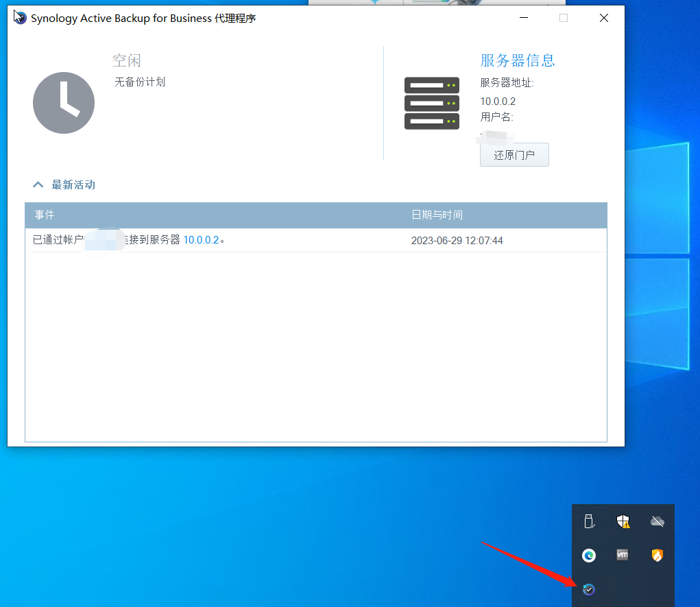Click the 无备份计划 status text
The image size is (700, 607).
pyautogui.click(x=140, y=82)
